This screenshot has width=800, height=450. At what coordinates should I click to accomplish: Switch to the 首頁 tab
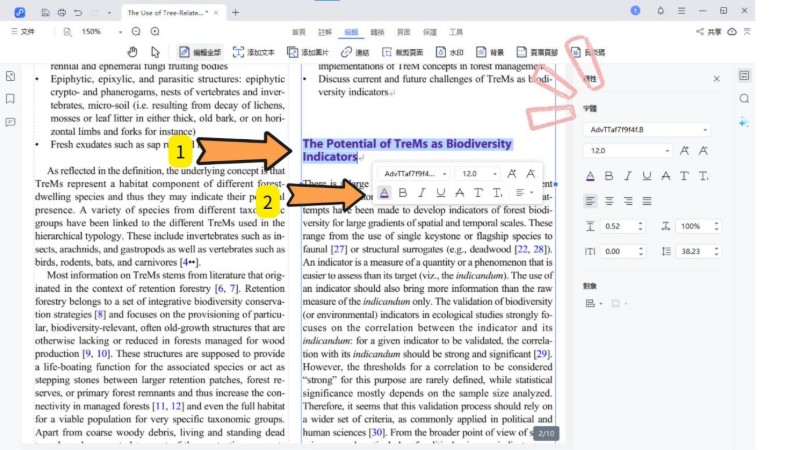(298, 32)
